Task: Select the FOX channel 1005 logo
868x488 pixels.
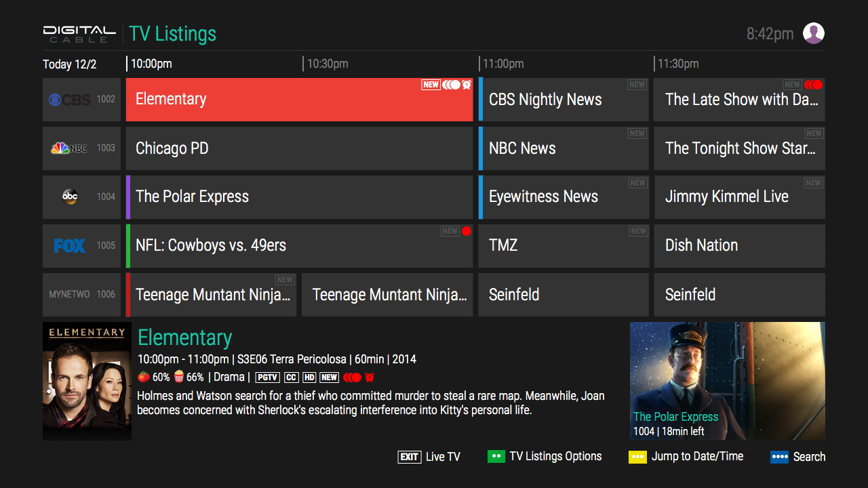Action: (70, 246)
